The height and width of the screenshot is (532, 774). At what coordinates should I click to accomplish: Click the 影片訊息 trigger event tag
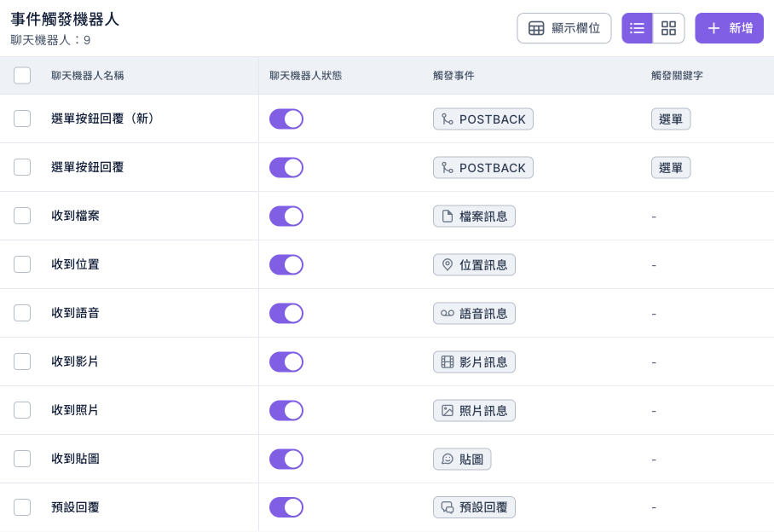474,361
